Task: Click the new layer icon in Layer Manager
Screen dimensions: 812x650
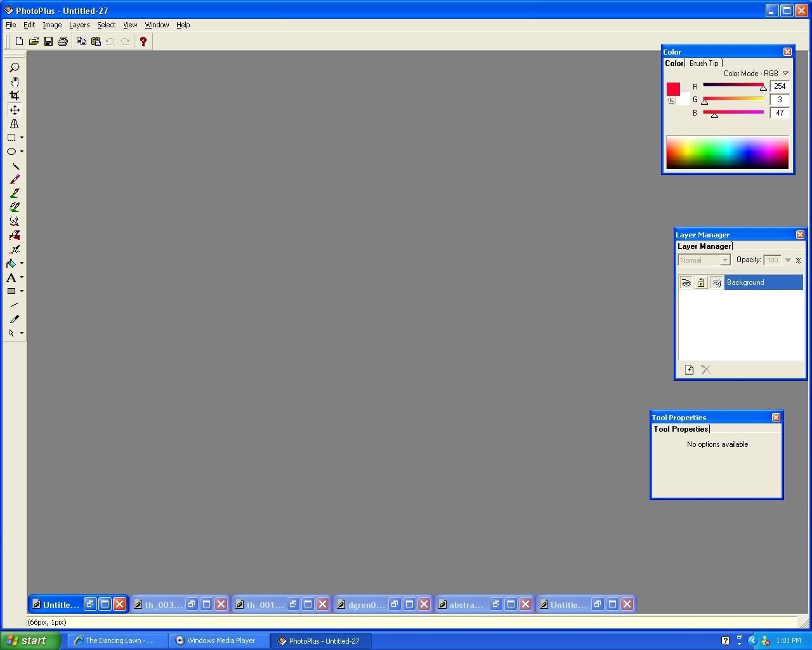Action: pos(690,369)
